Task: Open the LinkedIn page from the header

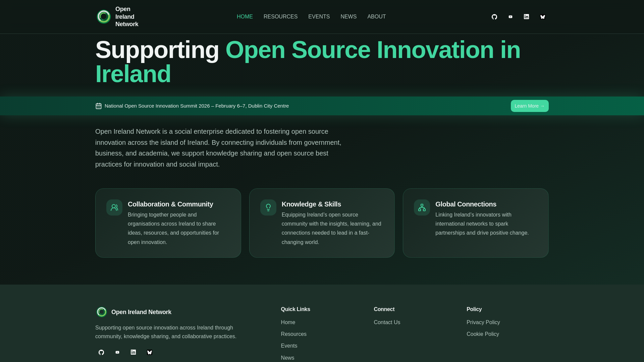Action: click(526, 16)
